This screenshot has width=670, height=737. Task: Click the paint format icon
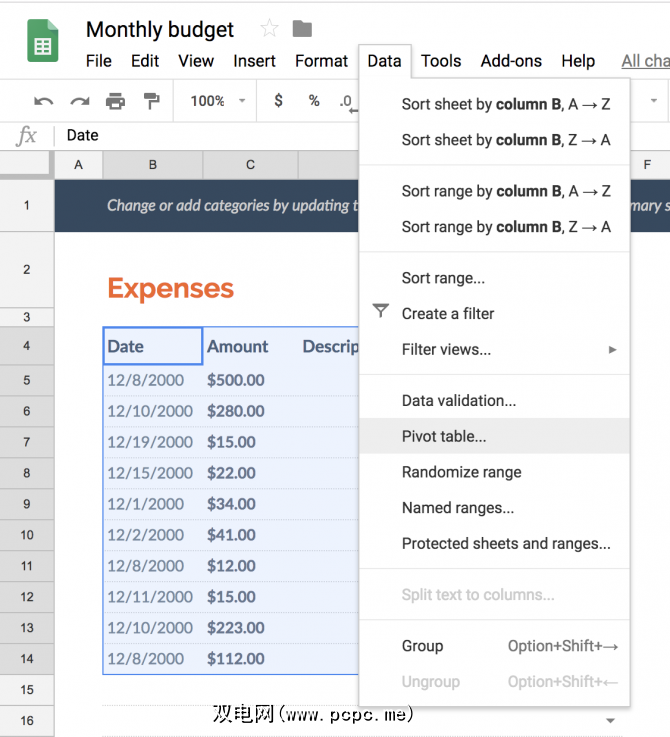click(151, 101)
